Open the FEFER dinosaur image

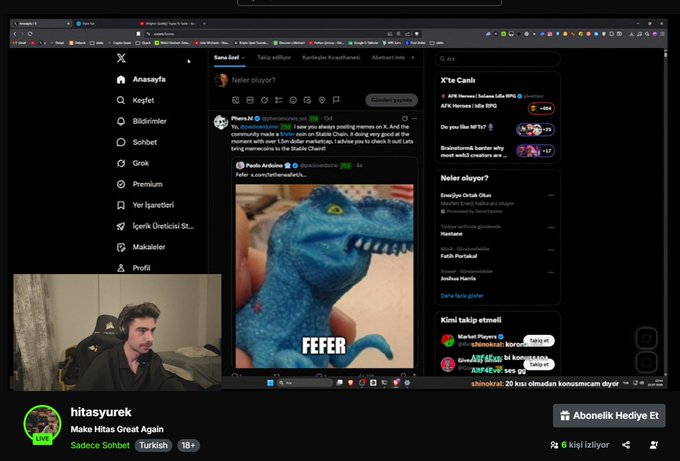324,276
